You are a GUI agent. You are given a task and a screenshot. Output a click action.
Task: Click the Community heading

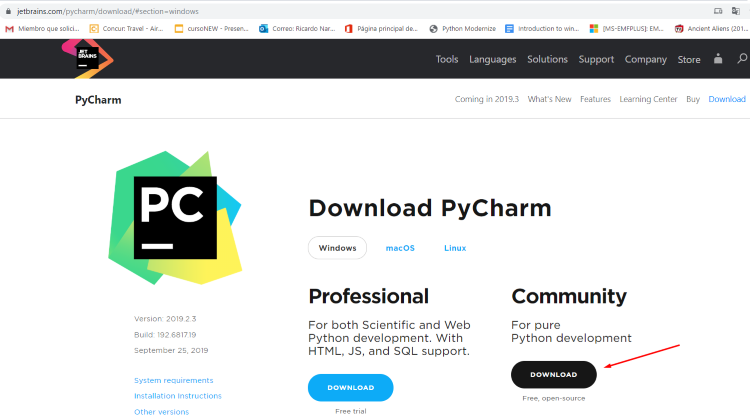[569, 296]
